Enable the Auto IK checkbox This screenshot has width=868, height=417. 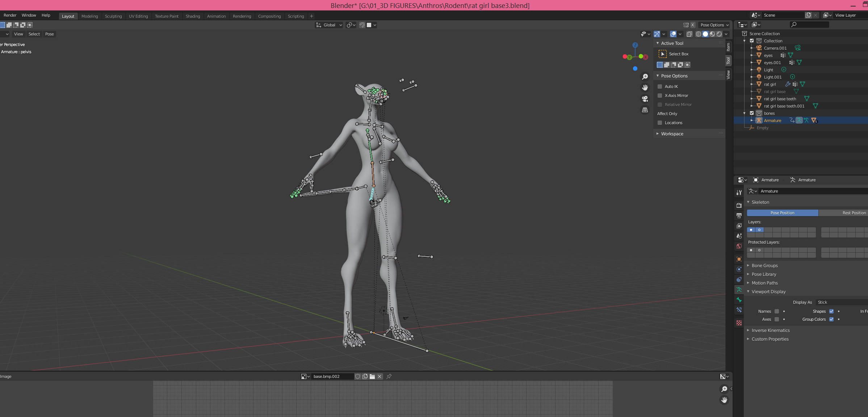point(660,87)
